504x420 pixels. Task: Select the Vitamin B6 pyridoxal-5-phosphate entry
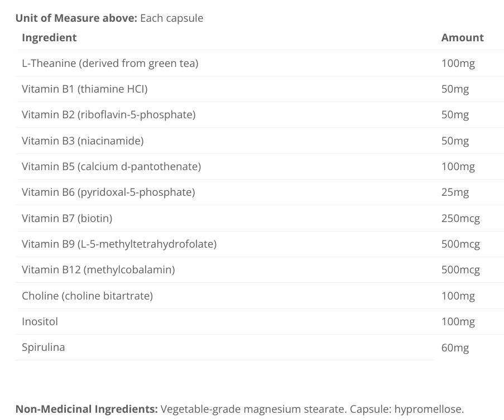[x=108, y=192]
